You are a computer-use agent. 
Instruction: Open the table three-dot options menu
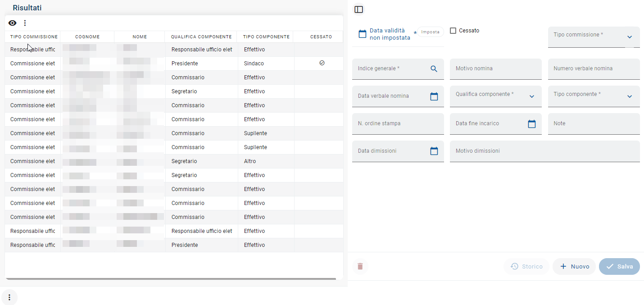pyautogui.click(x=25, y=23)
